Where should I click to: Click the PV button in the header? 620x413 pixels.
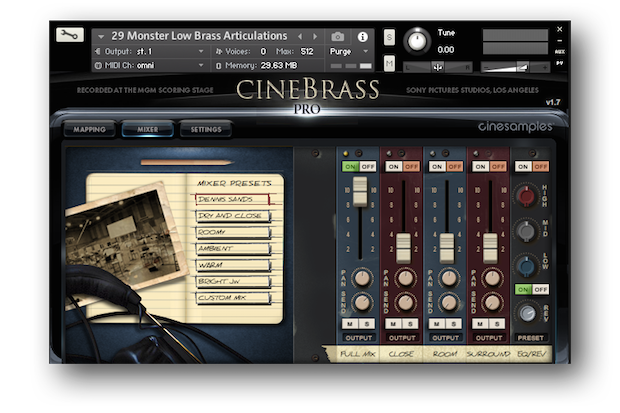(560, 63)
